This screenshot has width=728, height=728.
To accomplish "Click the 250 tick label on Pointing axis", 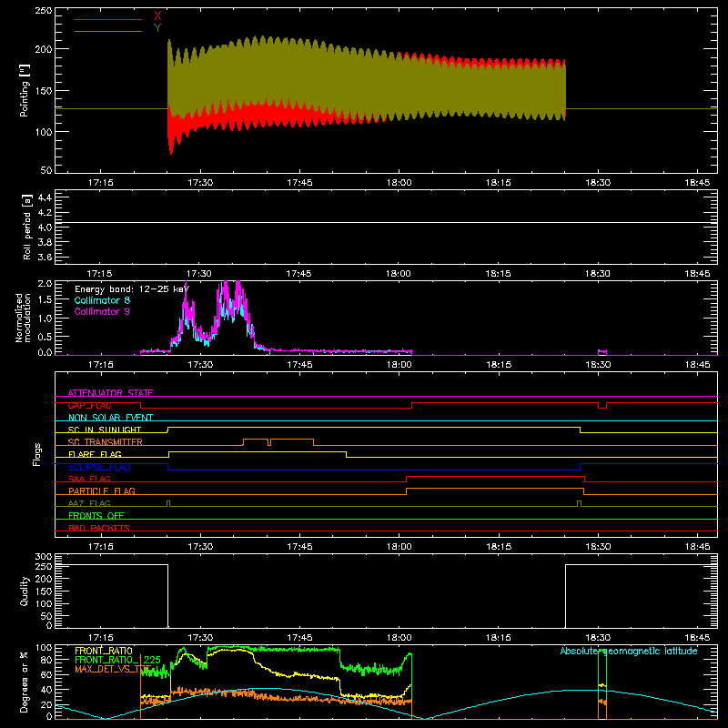I will pyautogui.click(x=44, y=10).
